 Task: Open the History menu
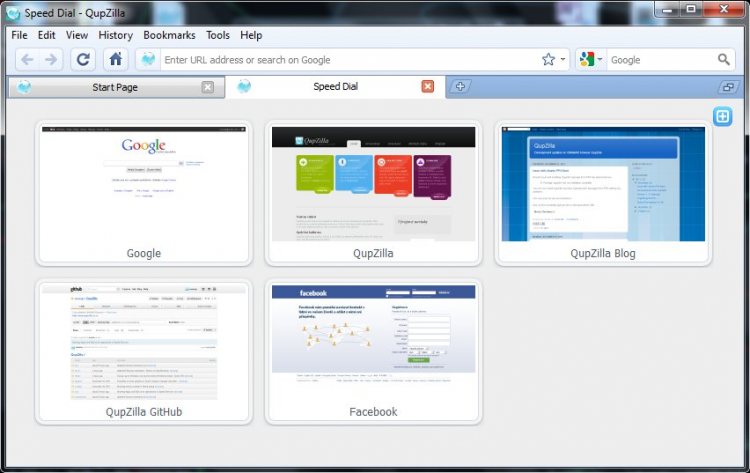click(115, 35)
